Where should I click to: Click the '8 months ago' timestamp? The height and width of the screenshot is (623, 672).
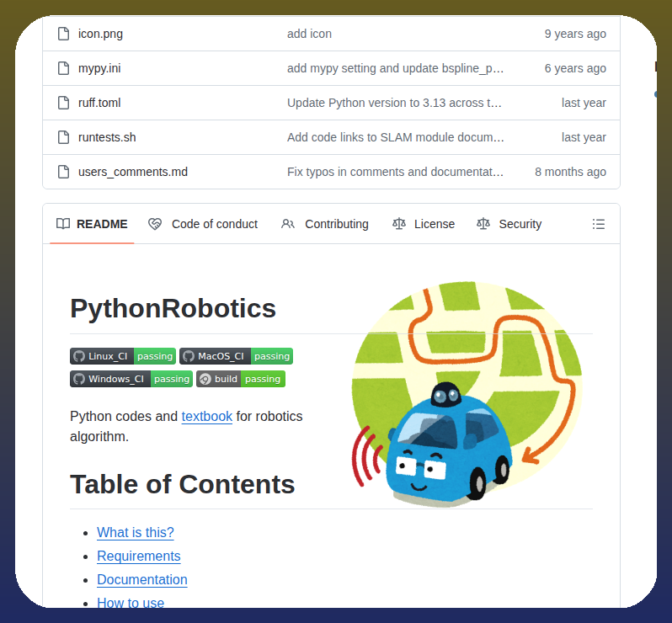click(x=570, y=172)
